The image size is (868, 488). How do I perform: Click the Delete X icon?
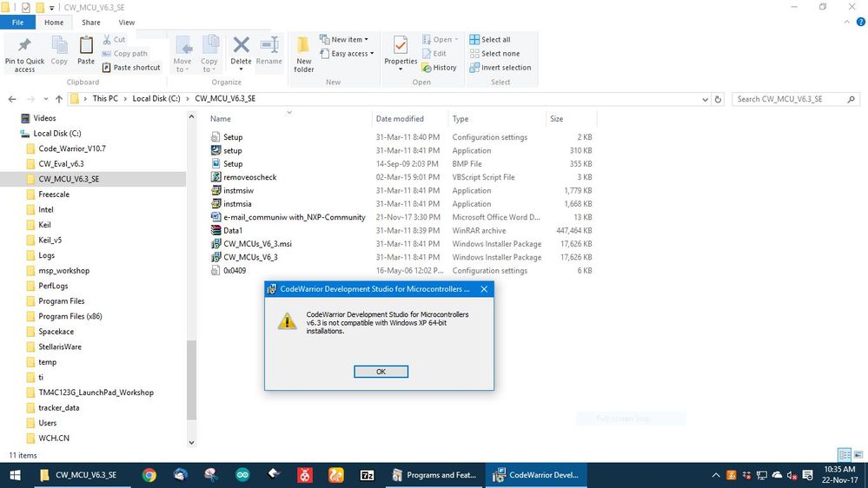pos(241,45)
